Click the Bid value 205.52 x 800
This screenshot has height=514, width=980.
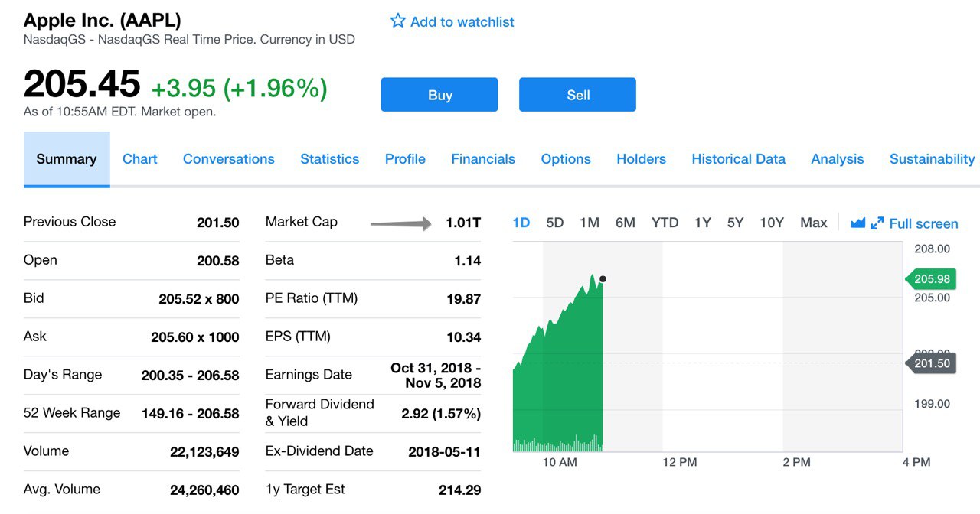(x=199, y=299)
